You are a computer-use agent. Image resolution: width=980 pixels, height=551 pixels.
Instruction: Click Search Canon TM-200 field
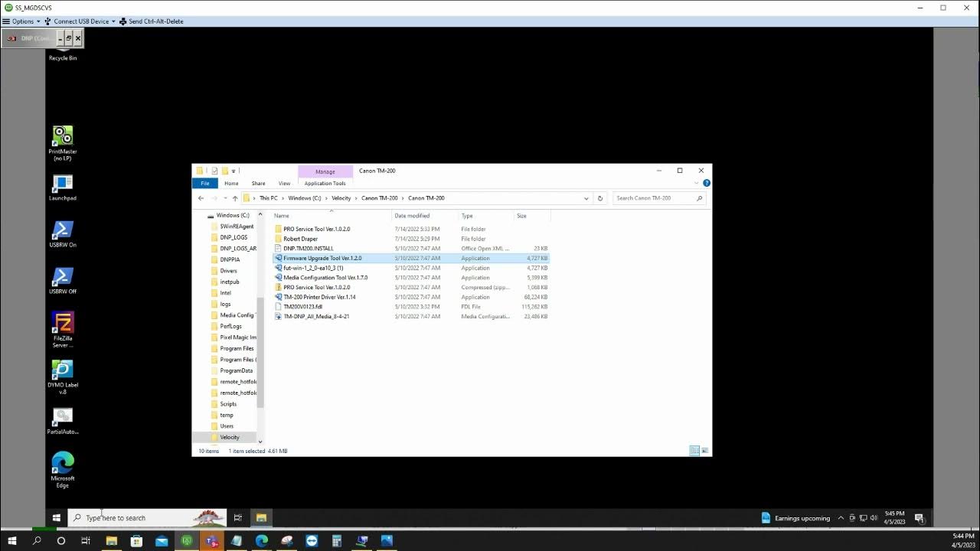(x=658, y=198)
